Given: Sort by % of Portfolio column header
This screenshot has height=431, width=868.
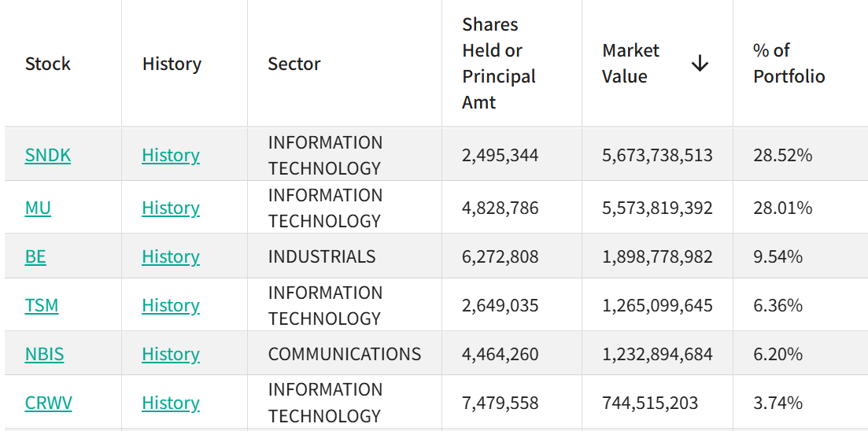Looking at the screenshot, I should 789,64.
